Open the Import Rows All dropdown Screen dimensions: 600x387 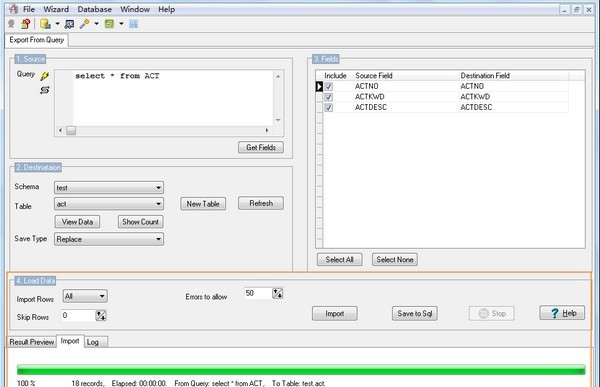(x=85, y=296)
